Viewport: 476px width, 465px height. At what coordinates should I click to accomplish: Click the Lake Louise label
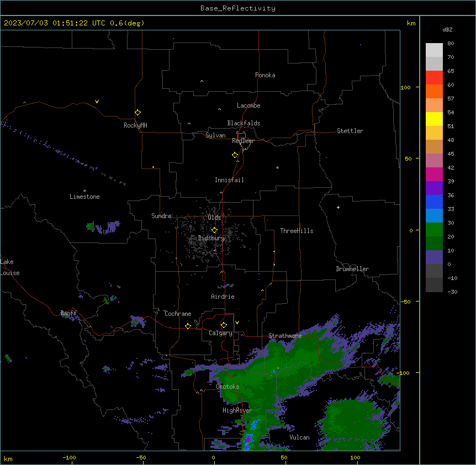coord(10,267)
